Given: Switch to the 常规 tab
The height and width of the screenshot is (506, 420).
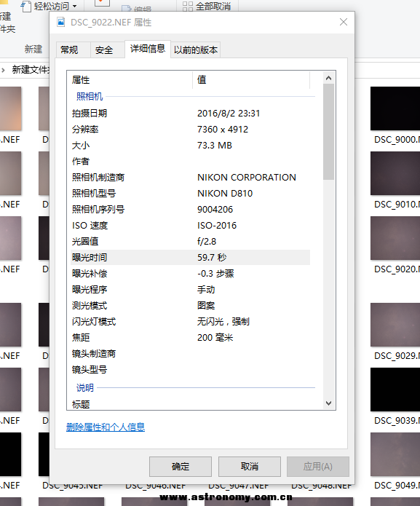Looking at the screenshot, I should point(73,50).
